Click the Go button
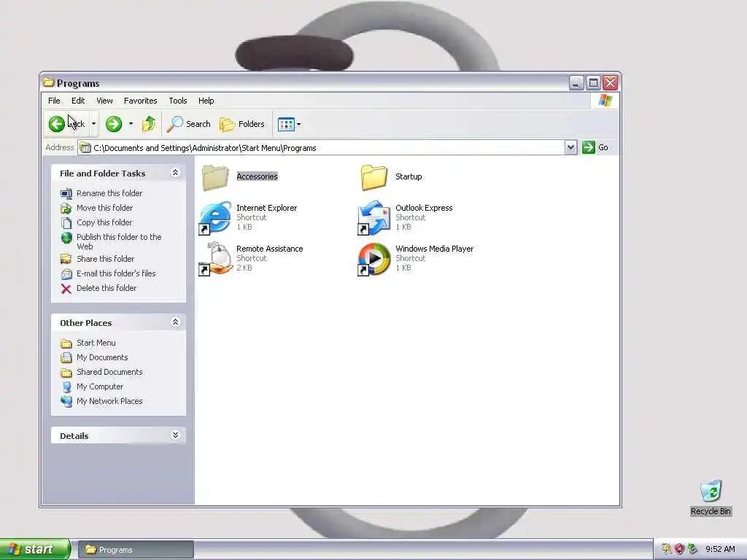747x560 pixels. [595, 147]
